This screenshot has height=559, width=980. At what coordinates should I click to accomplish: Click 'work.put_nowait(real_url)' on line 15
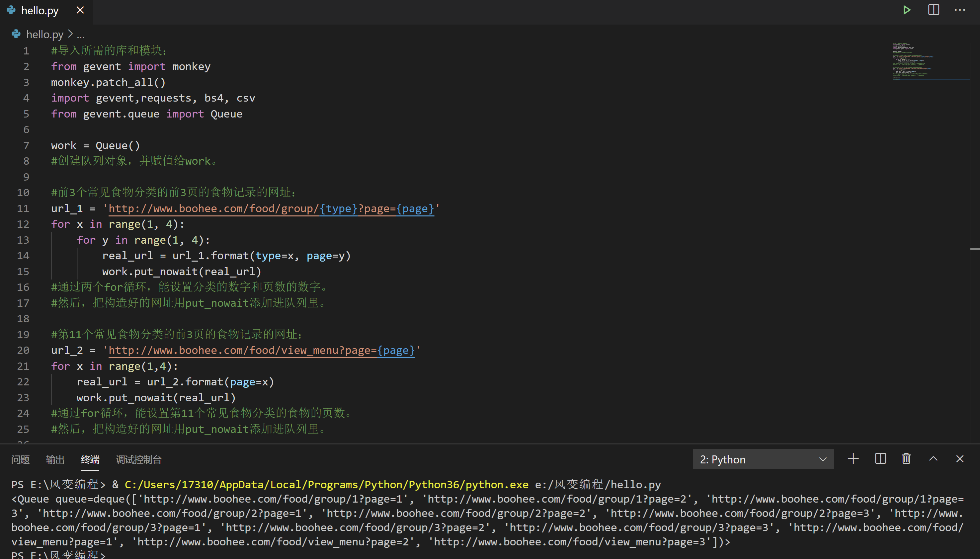tap(182, 272)
